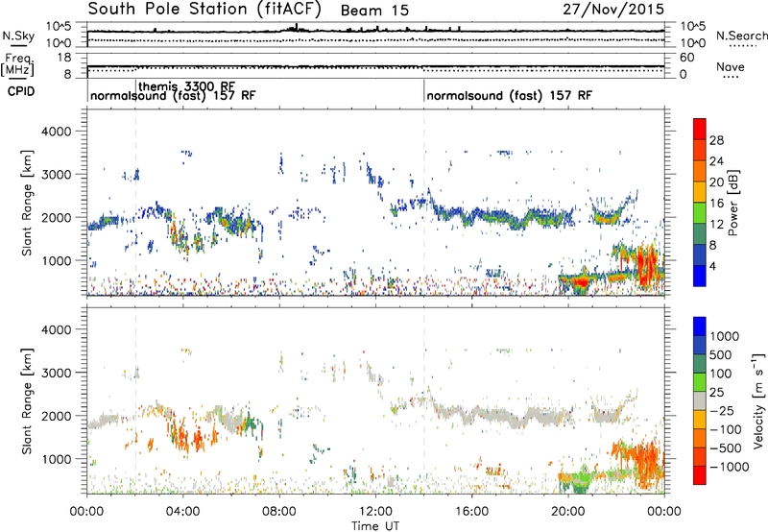Click the date '27/Nov/2015'

coord(613,10)
